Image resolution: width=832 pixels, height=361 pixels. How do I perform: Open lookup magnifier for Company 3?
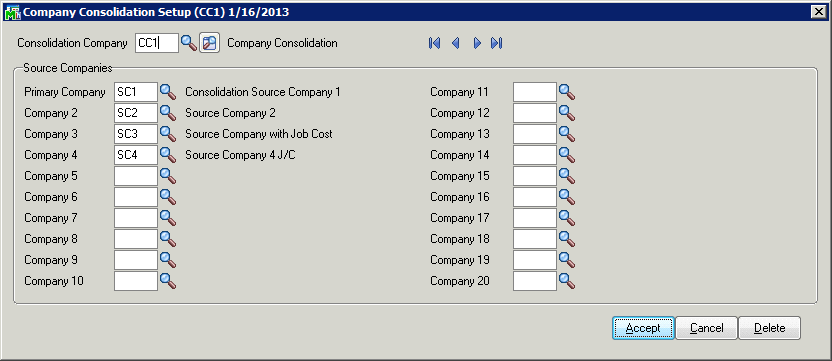point(168,134)
